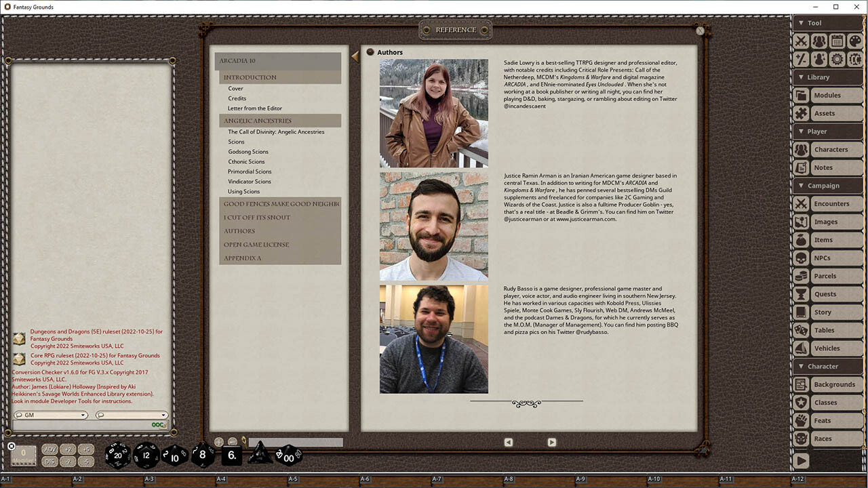Screen dimensions: 868x488
Task: Open the Modifiers plus-minus tool
Action: click(802, 60)
